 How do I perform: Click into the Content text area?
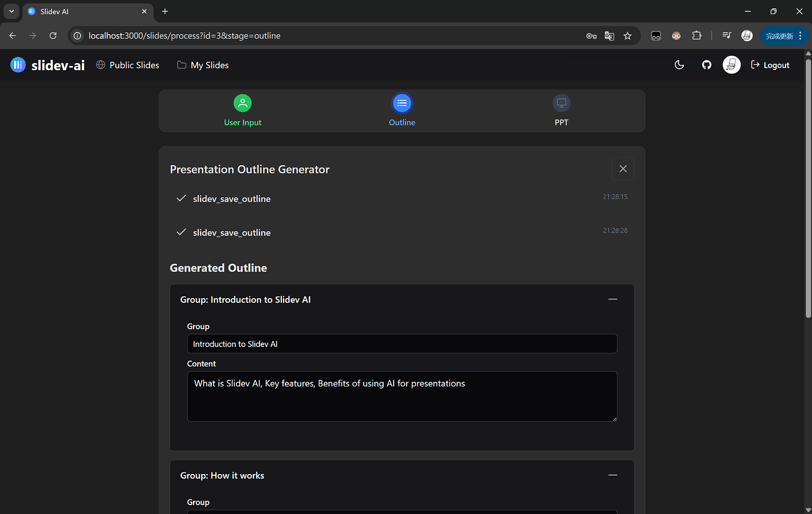[x=402, y=396]
